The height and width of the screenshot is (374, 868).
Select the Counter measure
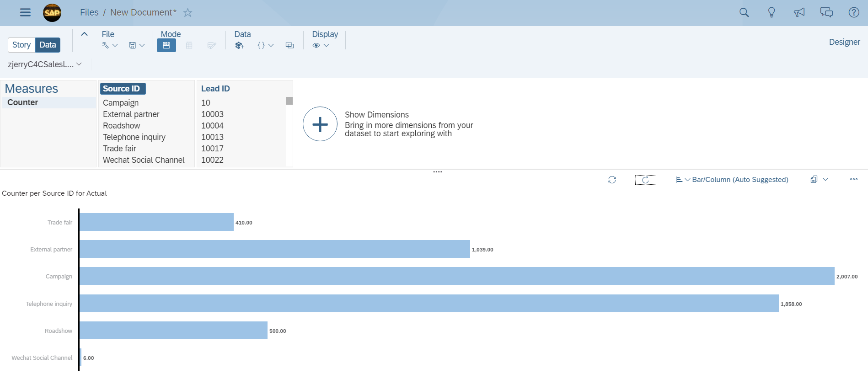click(49, 102)
